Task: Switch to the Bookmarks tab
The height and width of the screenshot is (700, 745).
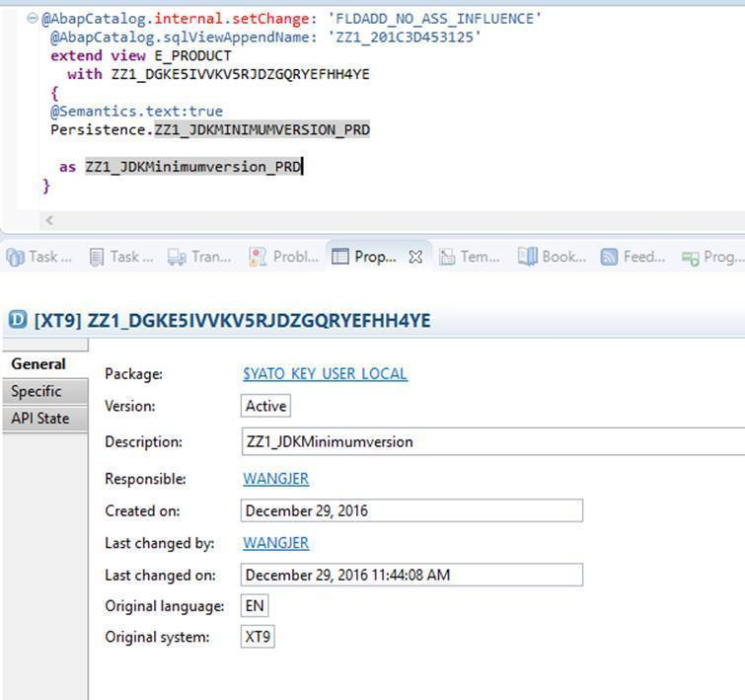Action: [553, 257]
